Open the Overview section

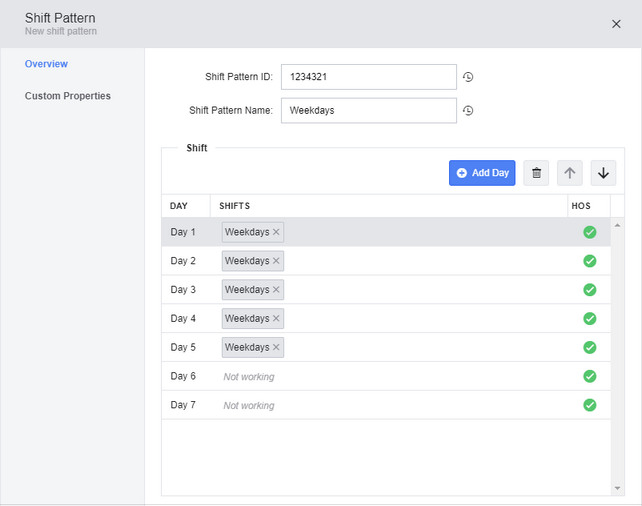47,64
